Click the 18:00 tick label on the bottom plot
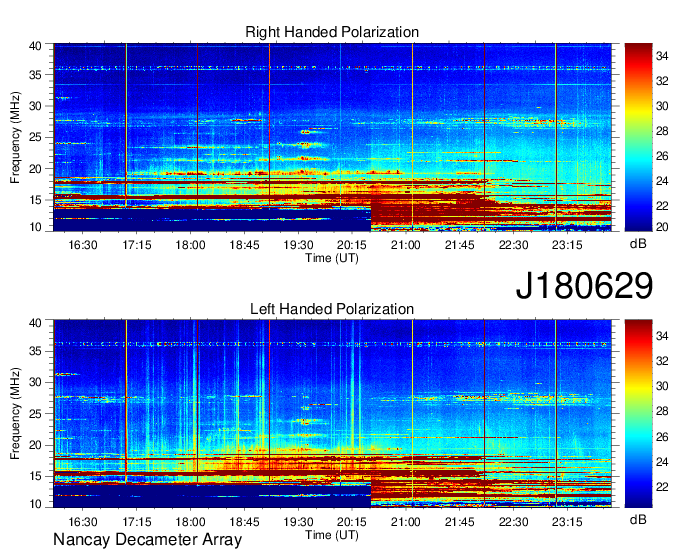Image resolution: width=680 pixels, height=552 pixels. click(x=190, y=522)
